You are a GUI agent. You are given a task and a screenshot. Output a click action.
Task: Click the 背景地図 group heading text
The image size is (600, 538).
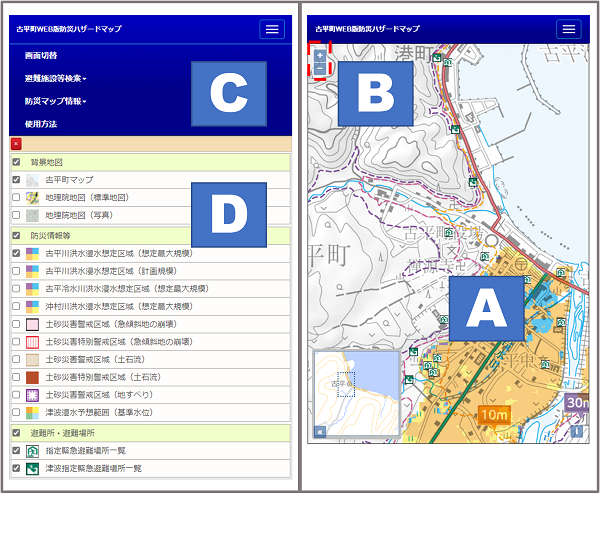46,162
